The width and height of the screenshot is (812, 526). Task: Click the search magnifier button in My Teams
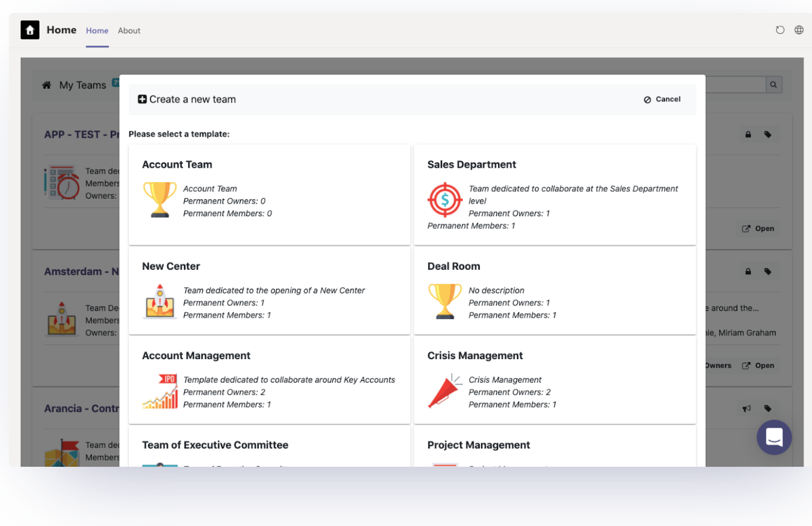(773, 85)
